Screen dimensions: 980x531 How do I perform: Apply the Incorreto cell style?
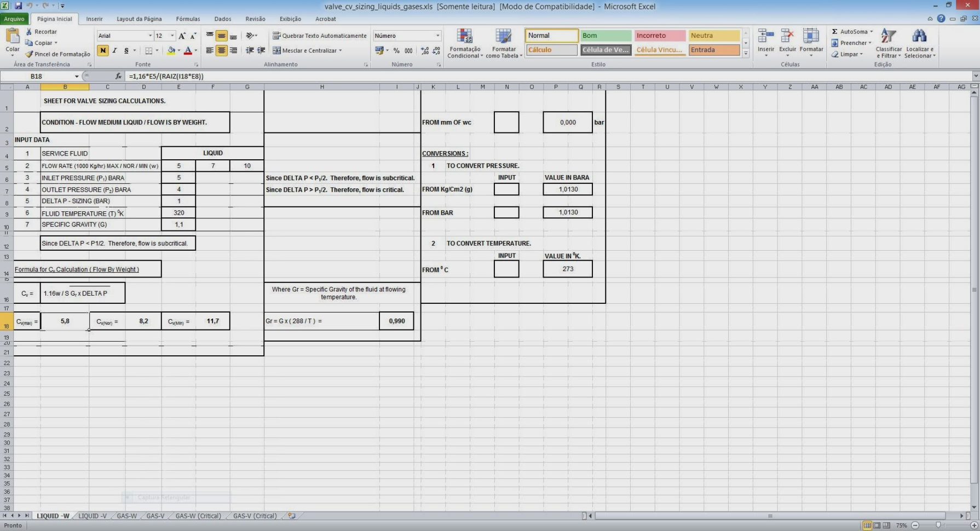(x=659, y=35)
